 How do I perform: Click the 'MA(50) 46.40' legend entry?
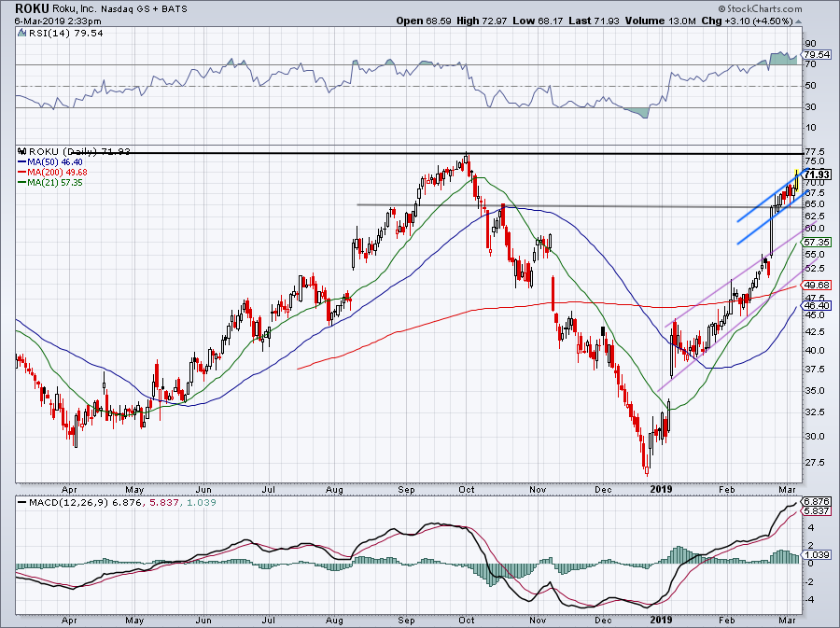pos(55,162)
